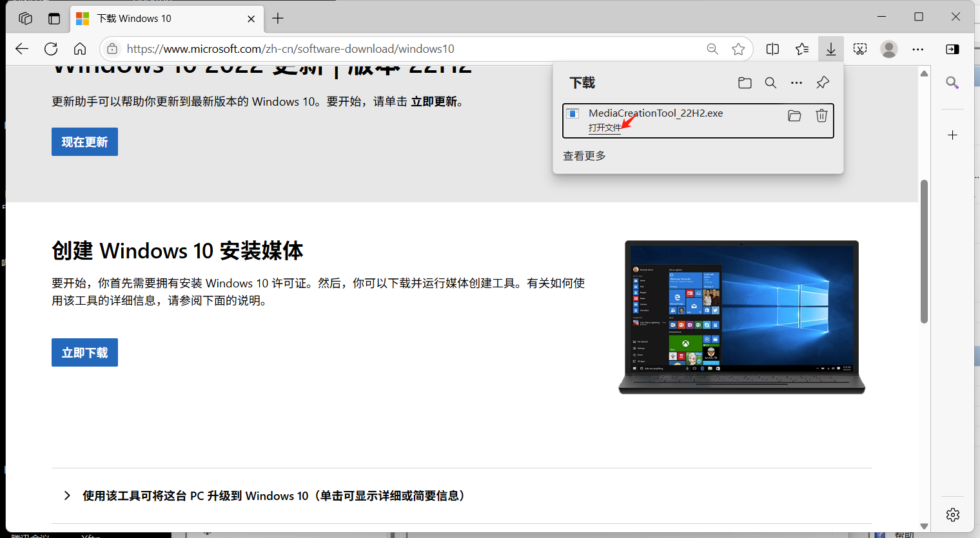This screenshot has width=980, height=538.
Task: Open the browser settings and more menu
Action: click(918, 49)
